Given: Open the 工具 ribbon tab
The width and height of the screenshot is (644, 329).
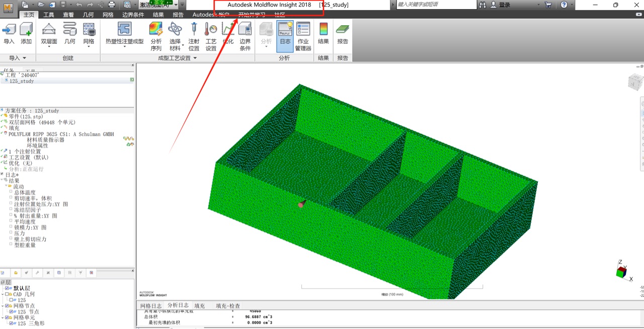Looking at the screenshot, I should click(49, 15).
